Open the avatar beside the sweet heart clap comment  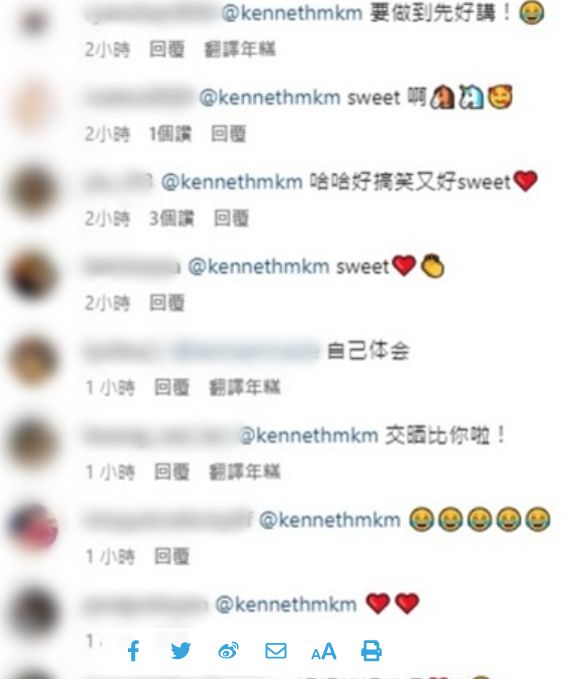pos(33,276)
